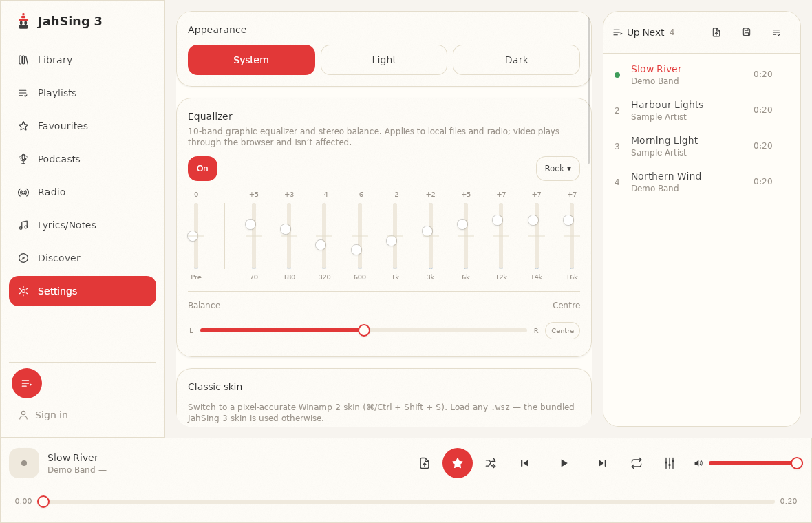Click the 1k band slider handle
The width and height of the screenshot is (812, 523).
[x=392, y=241]
